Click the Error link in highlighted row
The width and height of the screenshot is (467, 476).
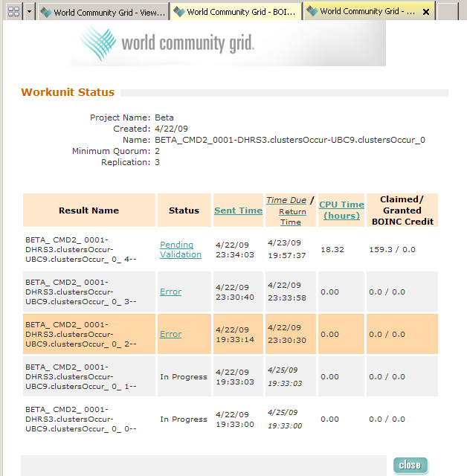pos(170,334)
